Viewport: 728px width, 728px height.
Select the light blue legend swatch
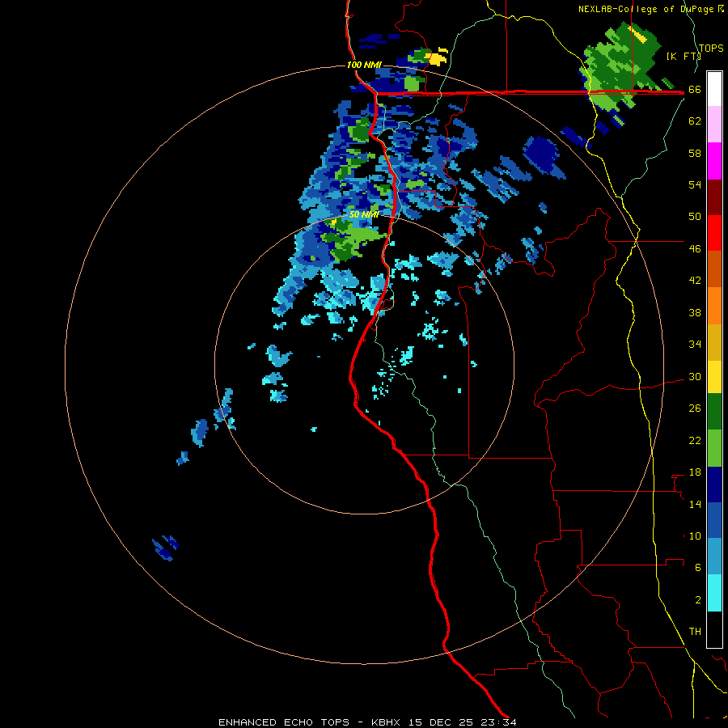coord(714,557)
